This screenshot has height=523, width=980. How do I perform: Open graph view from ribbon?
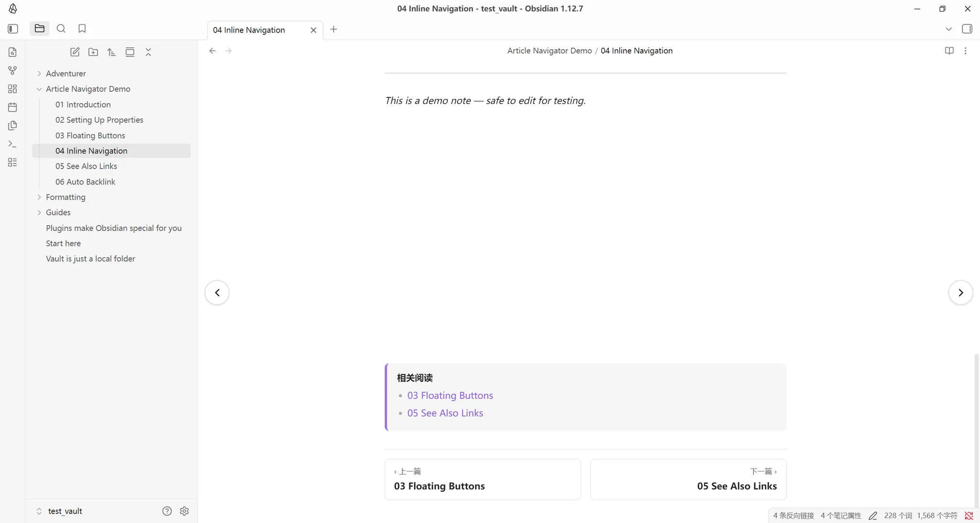tap(13, 70)
